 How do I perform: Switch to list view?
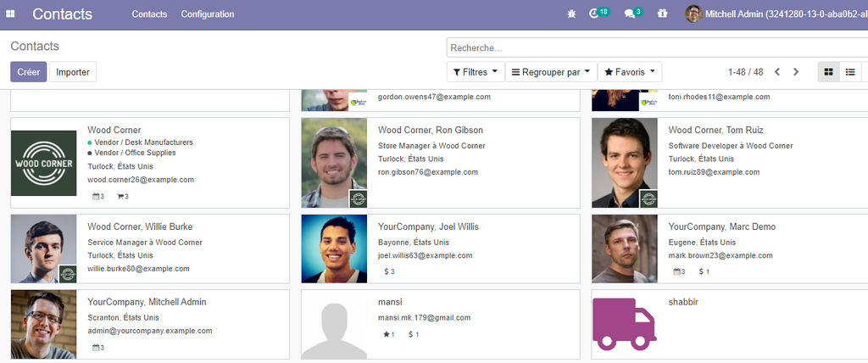click(x=849, y=72)
